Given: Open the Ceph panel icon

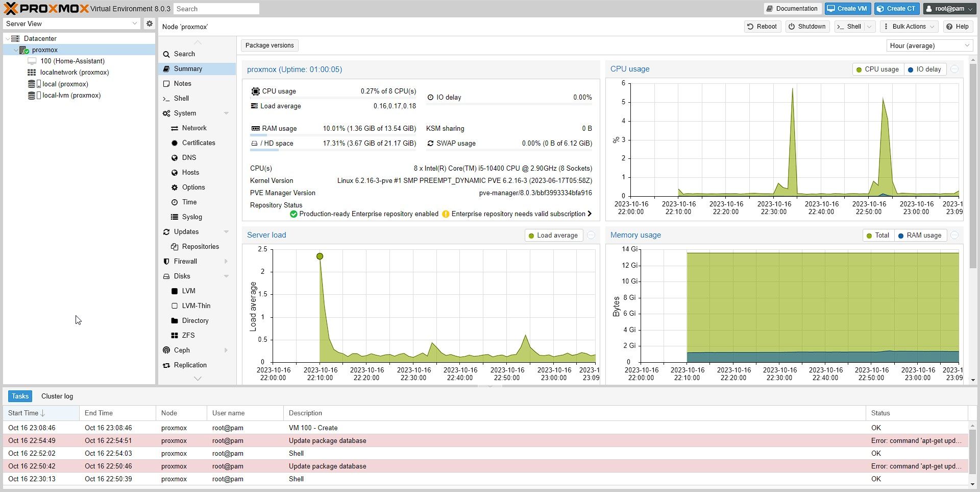Looking at the screenshot, I should coord(166,350).
